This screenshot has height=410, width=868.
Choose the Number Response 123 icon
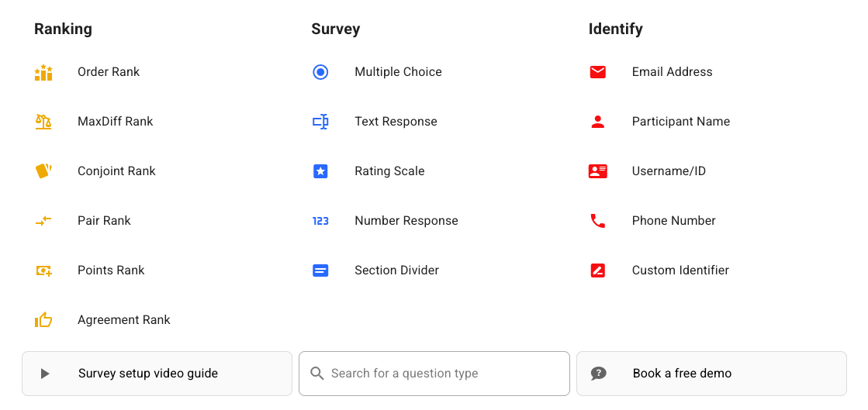coord(320,221)
